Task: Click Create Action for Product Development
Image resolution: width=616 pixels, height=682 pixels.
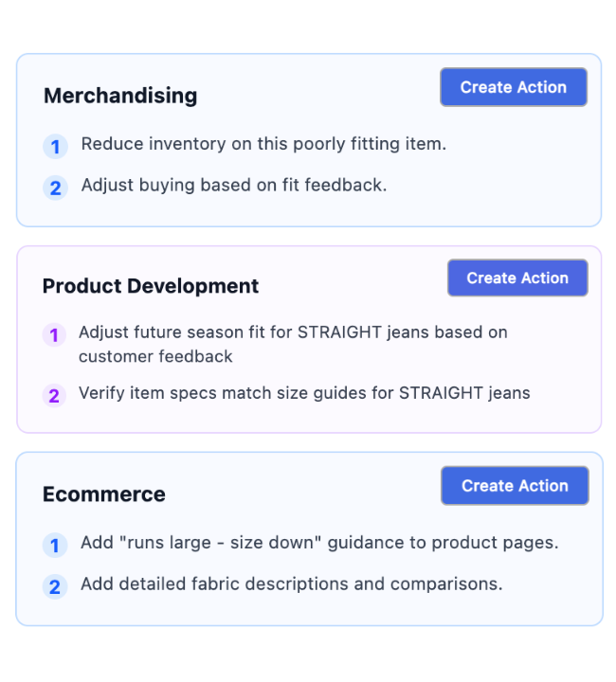Action: 517,278
